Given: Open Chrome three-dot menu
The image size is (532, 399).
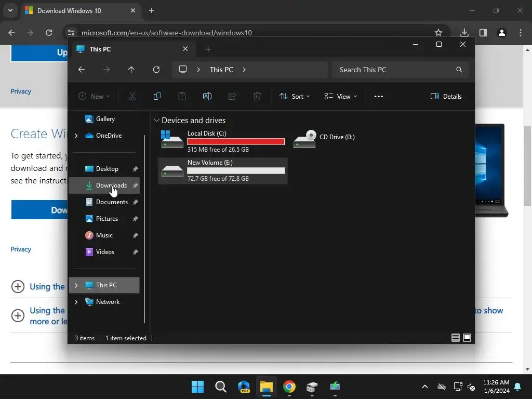Looking at the screenshot, I should [521, 33].
